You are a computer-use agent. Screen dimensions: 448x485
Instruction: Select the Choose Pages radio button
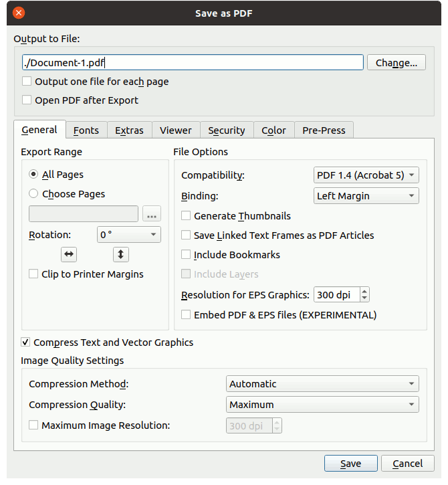(x=33, y=194)
